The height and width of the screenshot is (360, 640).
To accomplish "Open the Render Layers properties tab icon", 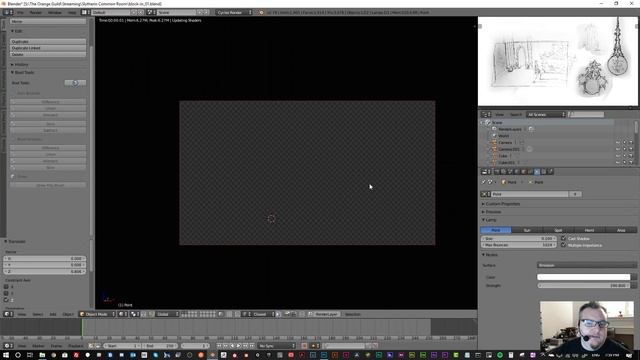I will click(x=503, y=172).
